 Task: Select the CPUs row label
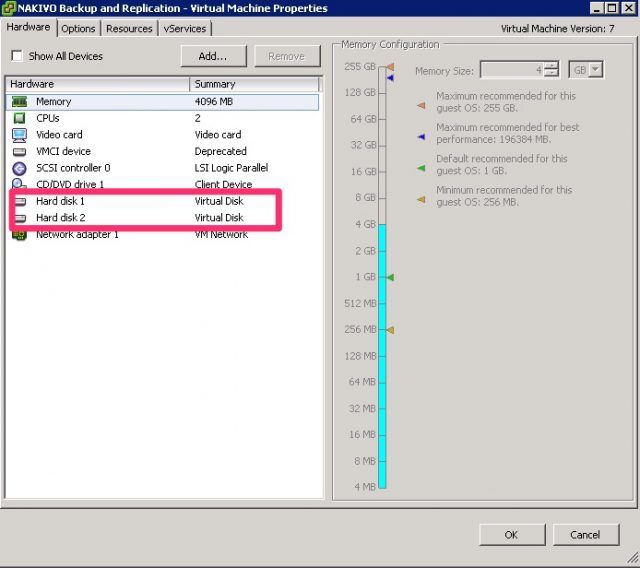48,118
